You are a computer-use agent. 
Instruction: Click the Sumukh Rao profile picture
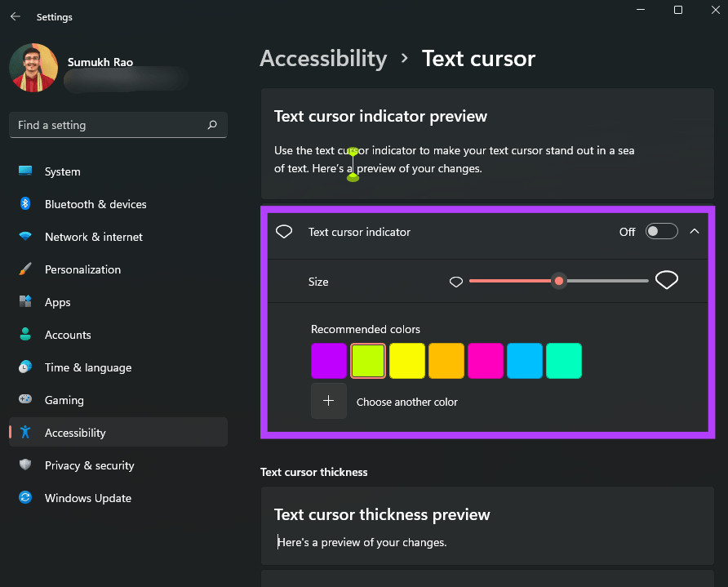(x=33, y=68)
